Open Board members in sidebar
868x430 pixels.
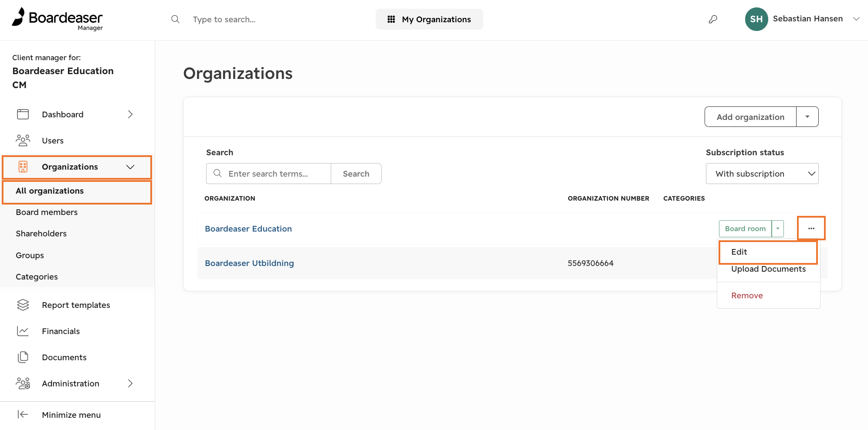click(x=47, y=212)
